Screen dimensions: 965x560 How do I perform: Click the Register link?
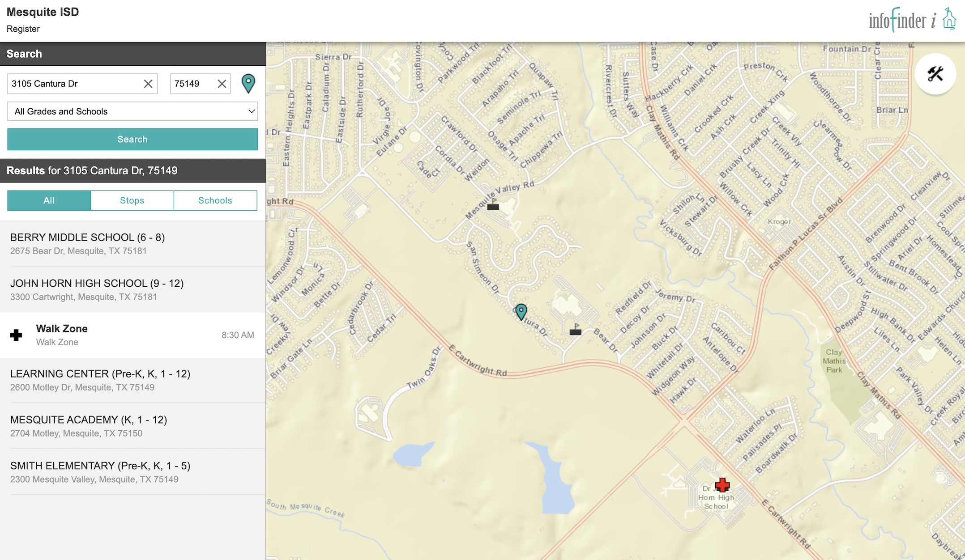23,29
